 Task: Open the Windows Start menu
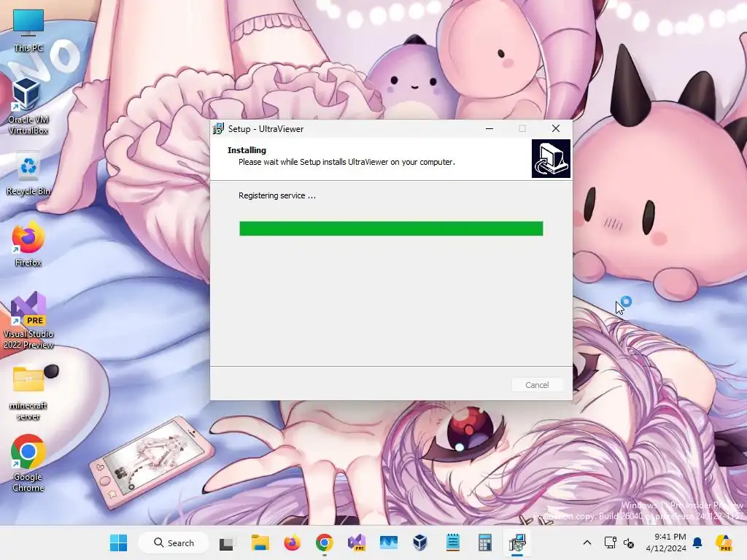[x=118, y=542]
